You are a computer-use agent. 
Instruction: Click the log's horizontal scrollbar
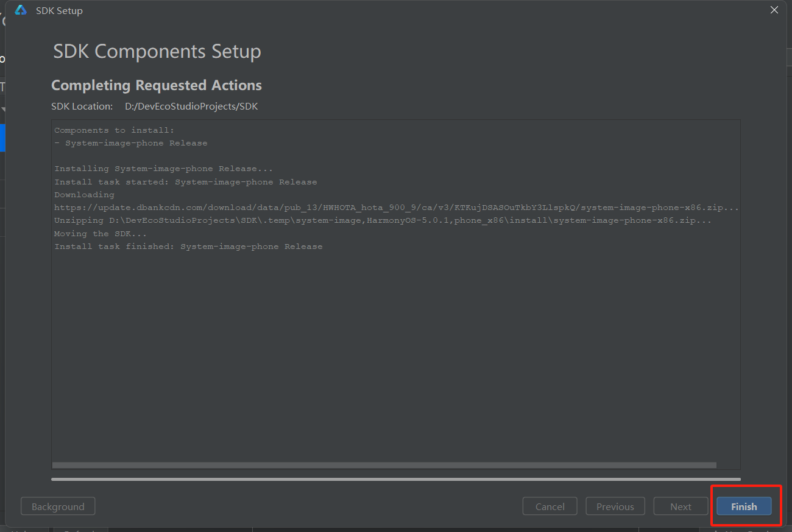click(x=384, y=465)
